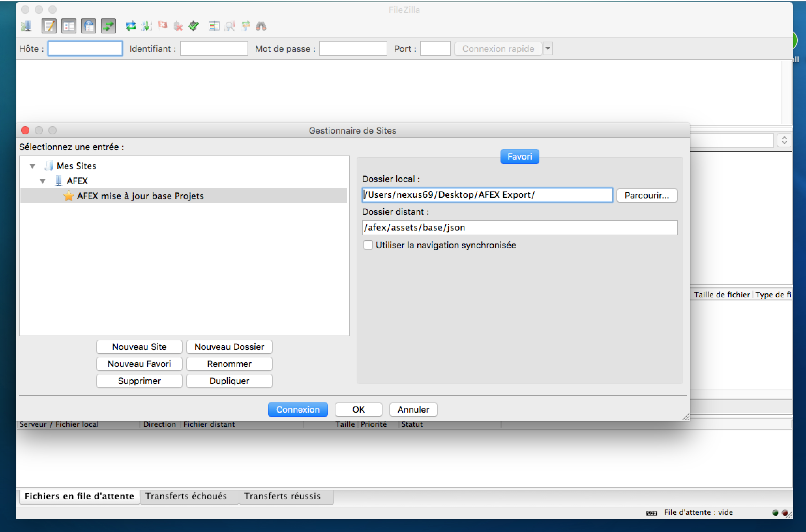This screenshot has height=532, width=806.
Task: Click Parcourir... to browse a local folder
Action: [x=647, y=195]
